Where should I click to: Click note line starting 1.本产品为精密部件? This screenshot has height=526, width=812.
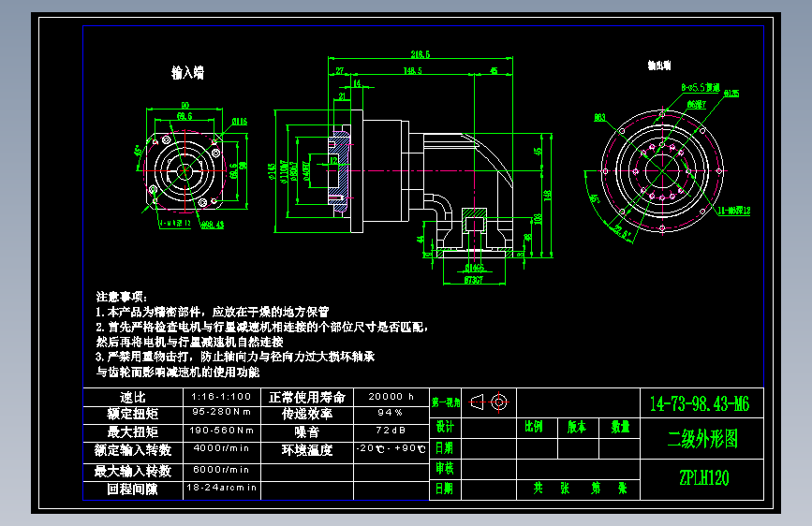[213, 312]
